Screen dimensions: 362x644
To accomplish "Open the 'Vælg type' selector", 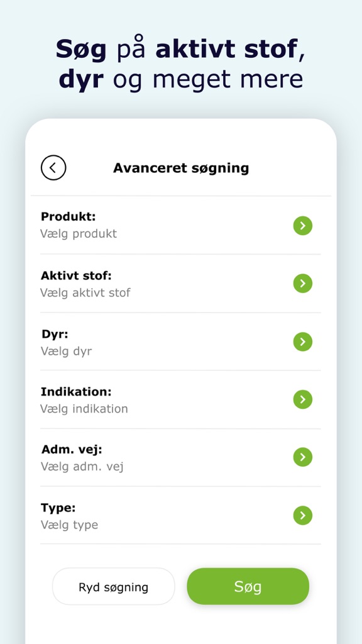I will point(180,516).
